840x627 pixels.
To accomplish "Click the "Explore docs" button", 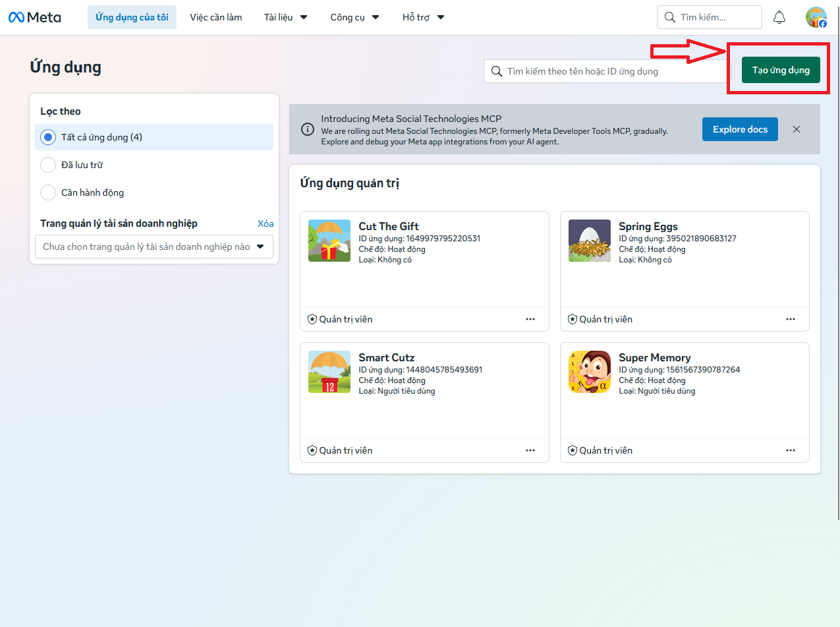I will point(740,129).
